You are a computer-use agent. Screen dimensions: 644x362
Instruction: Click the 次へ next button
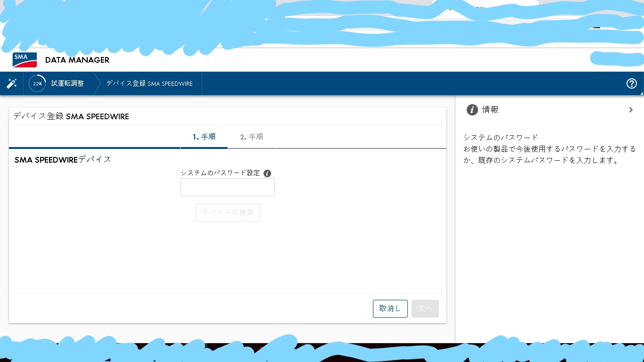(425, 309)
